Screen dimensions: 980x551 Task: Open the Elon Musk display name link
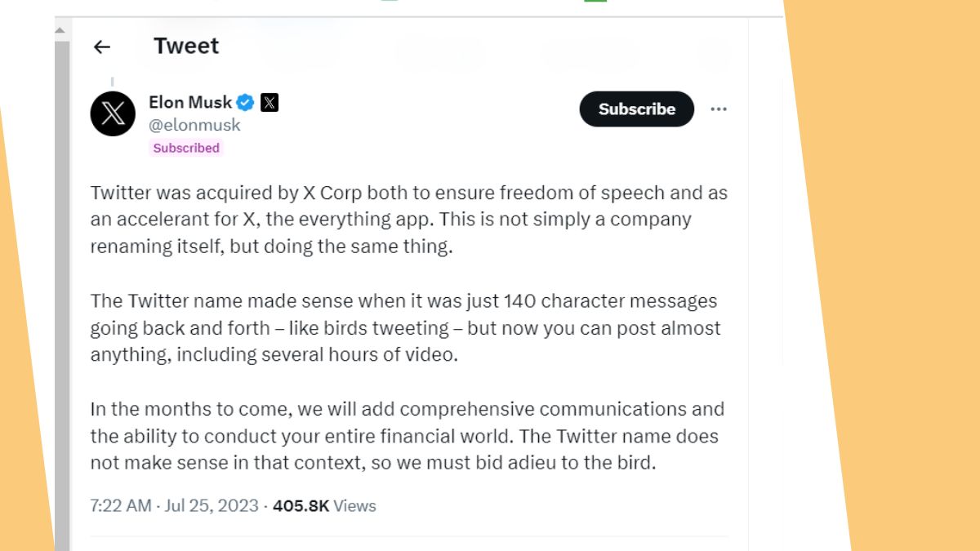pos(190,102)
